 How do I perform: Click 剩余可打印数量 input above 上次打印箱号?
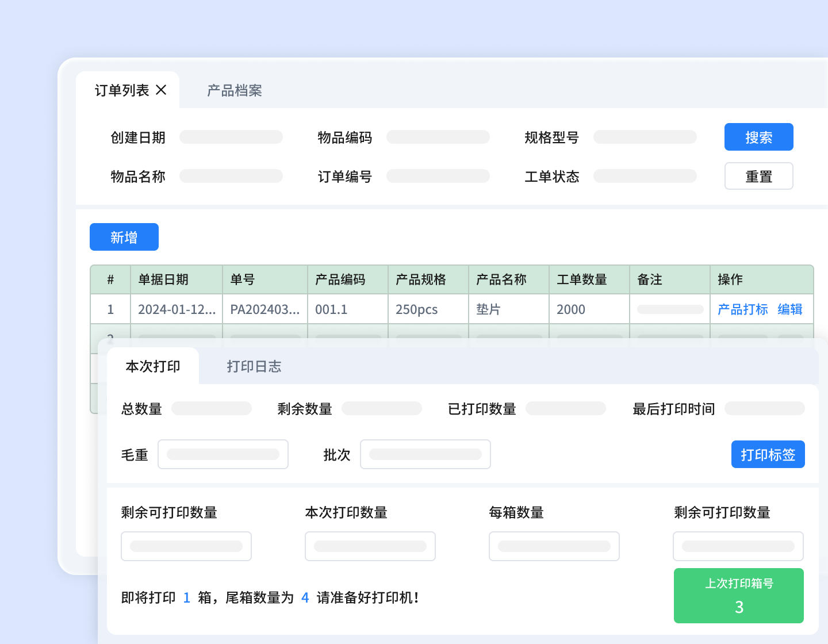pos(738,546)
